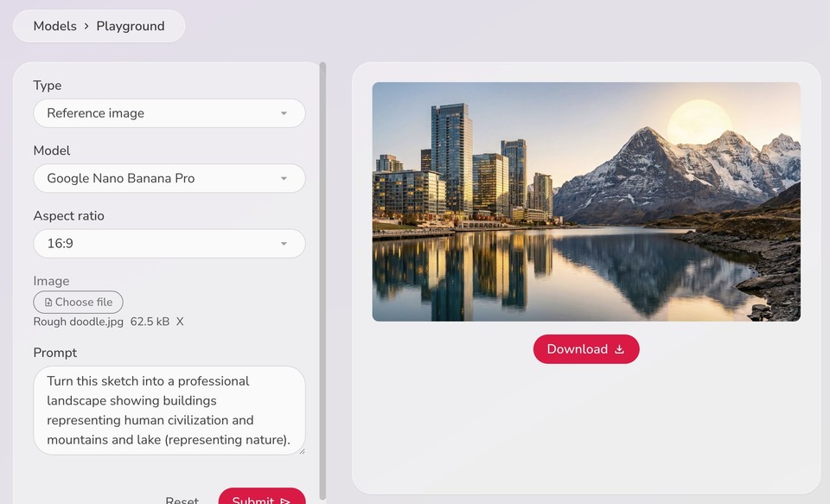830x504 pixels.
Task: Click the breadcrumb chevron separator
Action: coord(86,26)
